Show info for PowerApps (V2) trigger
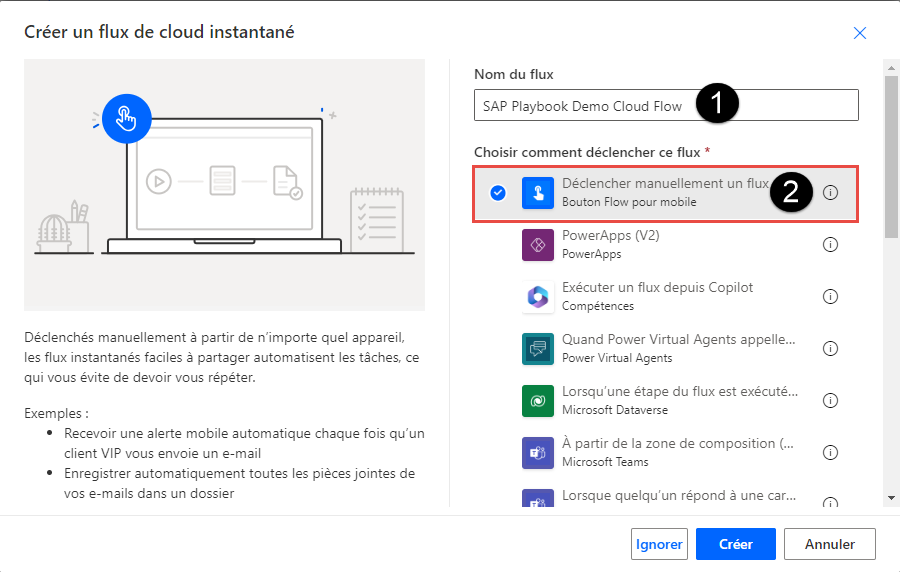The image size is (900, 572). click(x=830, y=244)
